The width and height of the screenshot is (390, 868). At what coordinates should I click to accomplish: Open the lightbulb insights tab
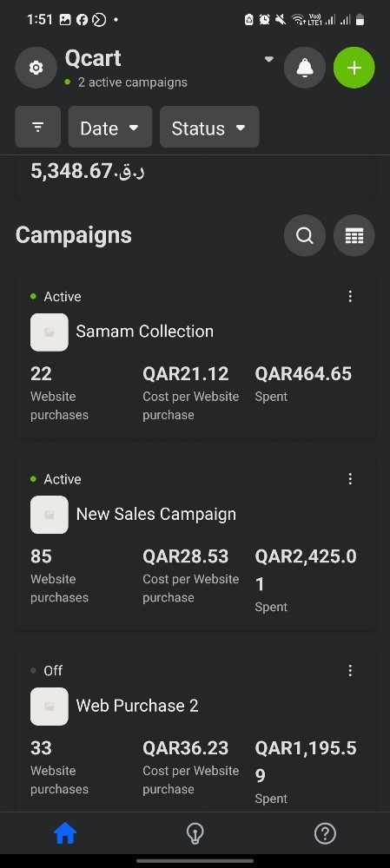[195, 833]
